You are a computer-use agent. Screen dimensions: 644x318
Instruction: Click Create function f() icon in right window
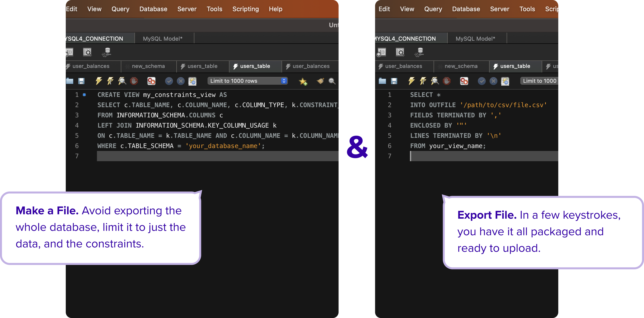pyautogui.click(x=381, y=52)
